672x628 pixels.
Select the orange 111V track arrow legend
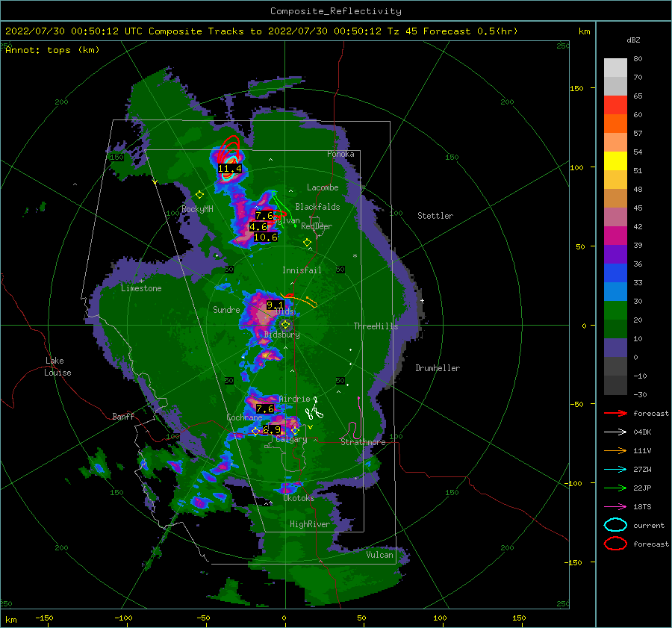(615, 450)
